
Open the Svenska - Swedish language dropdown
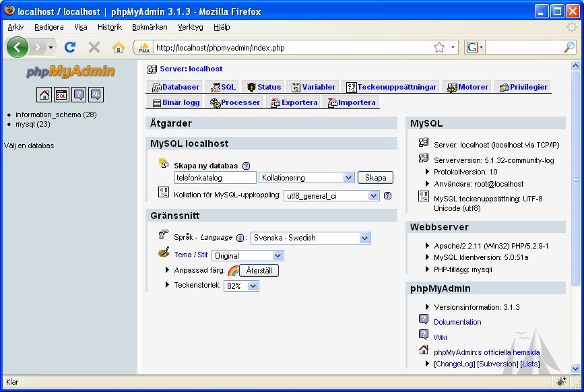(x=311, y=238)
